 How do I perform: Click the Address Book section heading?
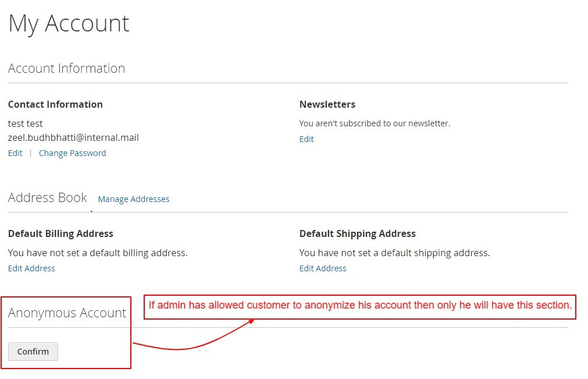coord(48,197)
